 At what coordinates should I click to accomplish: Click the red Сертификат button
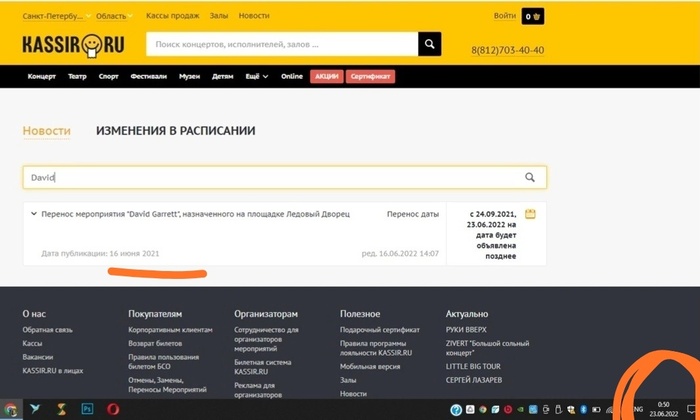(x=370, y=76)
